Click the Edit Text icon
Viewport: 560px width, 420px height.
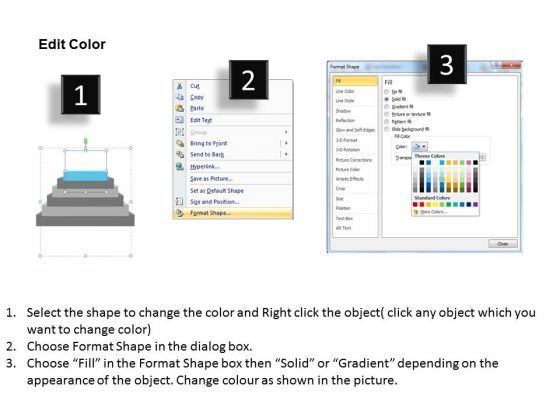click(180, 120)
